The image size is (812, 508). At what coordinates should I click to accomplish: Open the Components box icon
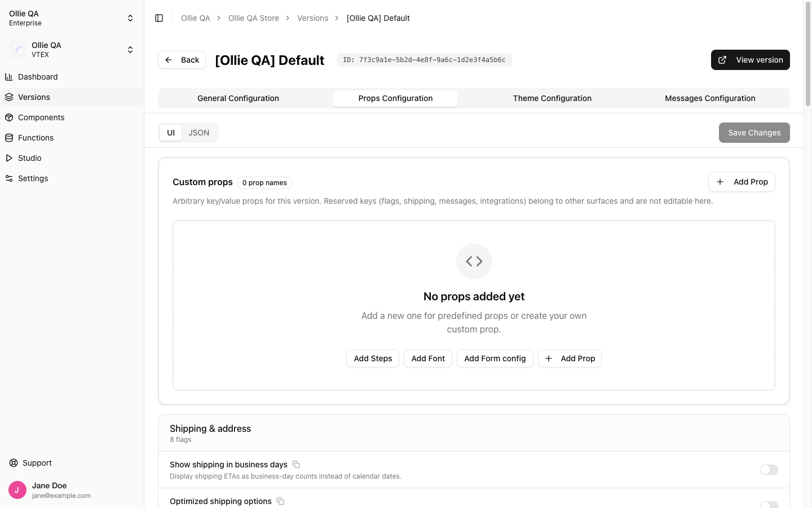click(9, 117)
